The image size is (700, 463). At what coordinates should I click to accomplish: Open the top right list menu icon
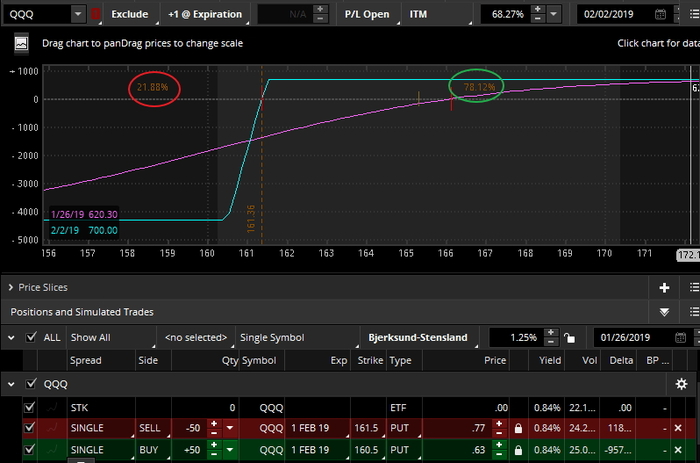[x=694, y=14]
